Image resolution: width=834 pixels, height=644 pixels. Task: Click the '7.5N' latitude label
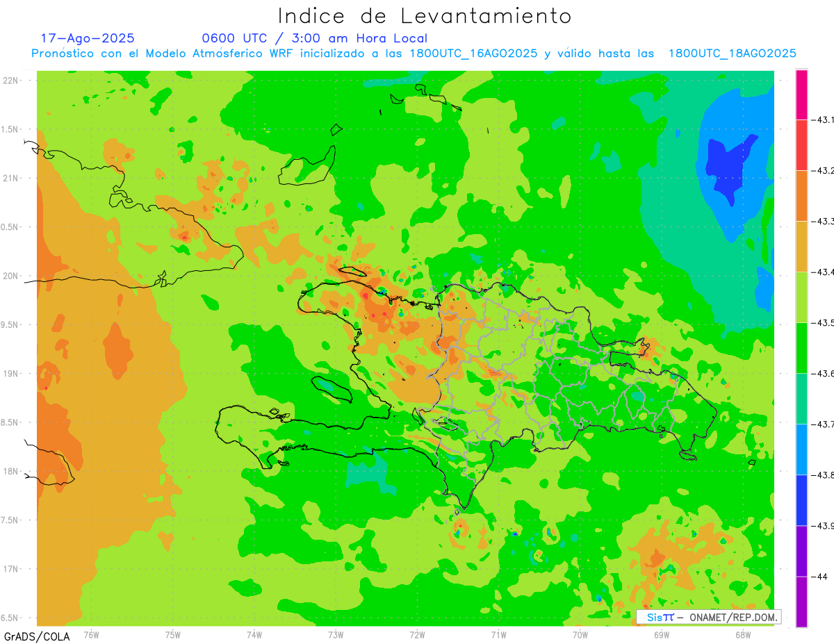(x=10, y=520)
